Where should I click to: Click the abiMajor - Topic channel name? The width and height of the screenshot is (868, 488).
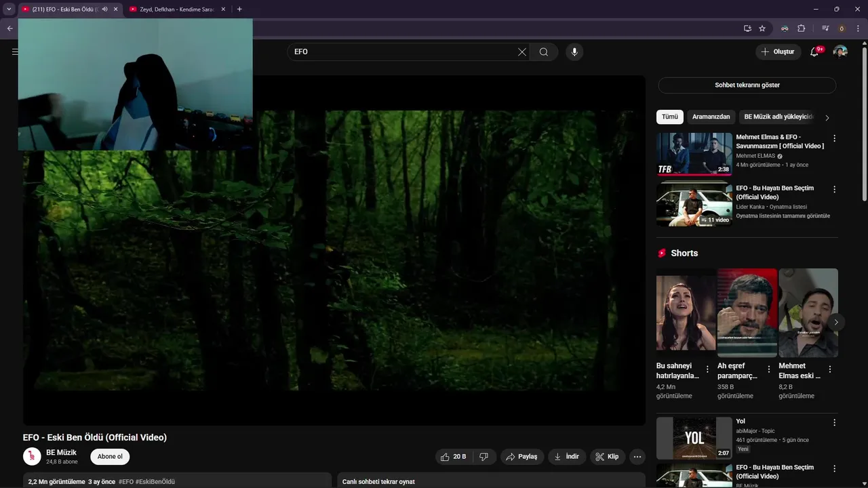tap(755, 431)
